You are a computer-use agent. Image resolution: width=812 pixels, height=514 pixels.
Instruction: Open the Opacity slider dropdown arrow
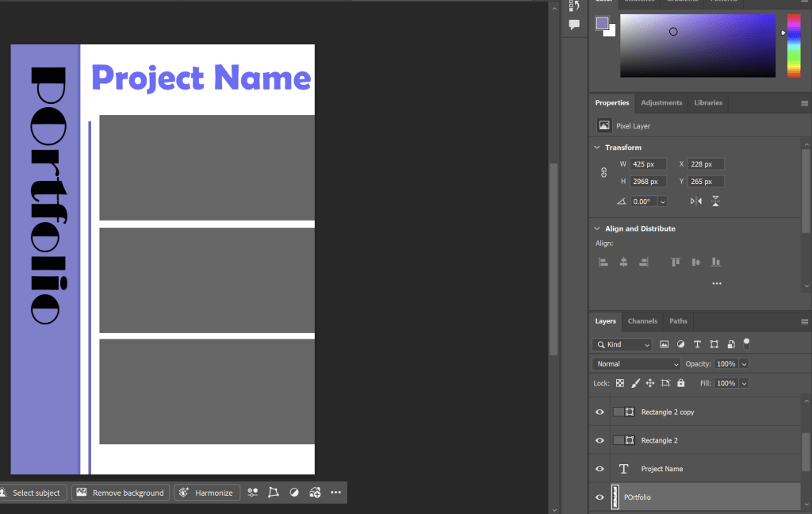744,364
